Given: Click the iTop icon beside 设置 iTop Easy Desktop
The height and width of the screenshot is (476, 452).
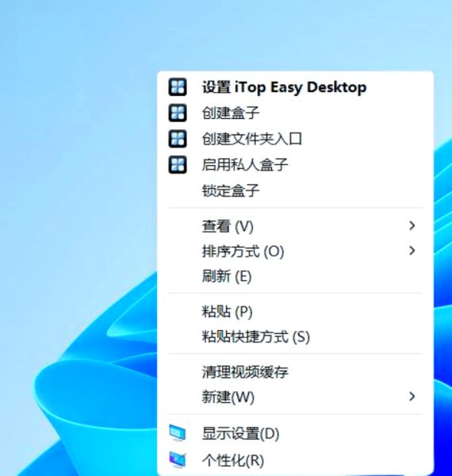Looking at the screenshot, I should click(178, 87).
